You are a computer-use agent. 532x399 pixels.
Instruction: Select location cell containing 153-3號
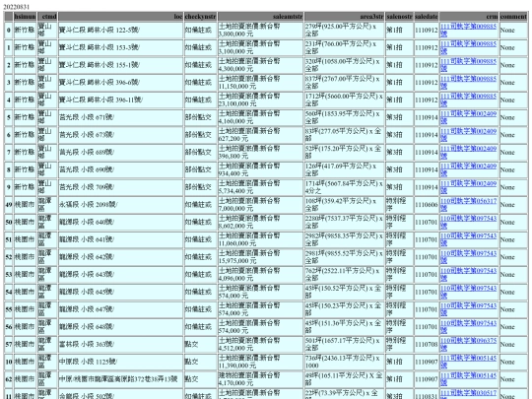pos(121,47)
